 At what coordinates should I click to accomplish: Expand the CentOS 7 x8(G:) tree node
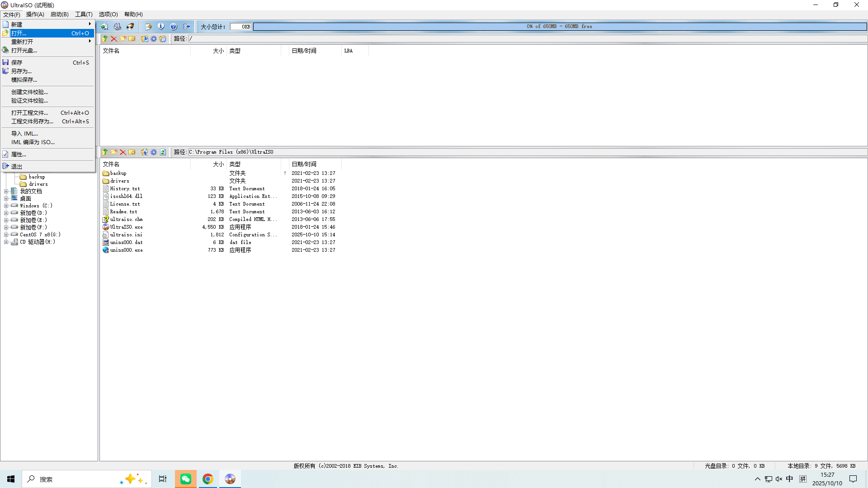click(x=6, y=235)
